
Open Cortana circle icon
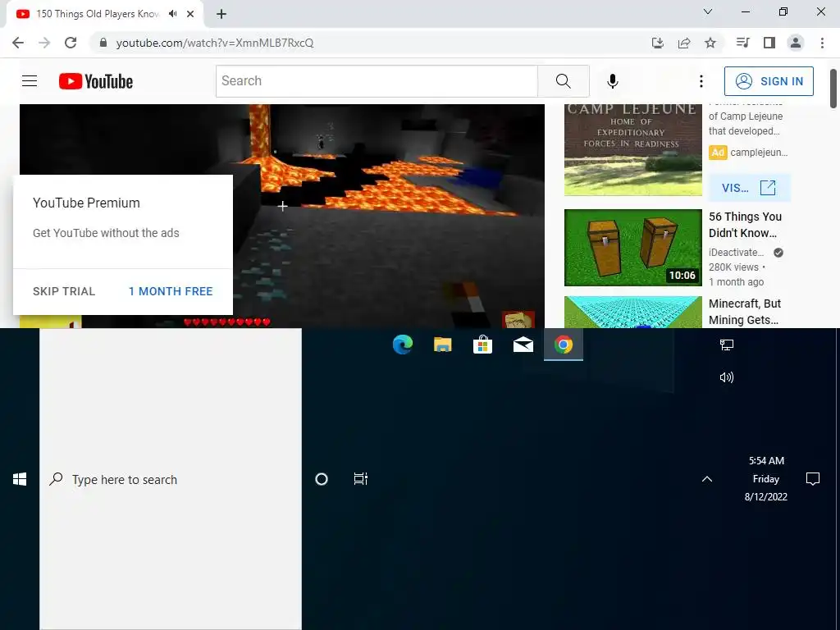pos(322,479)
